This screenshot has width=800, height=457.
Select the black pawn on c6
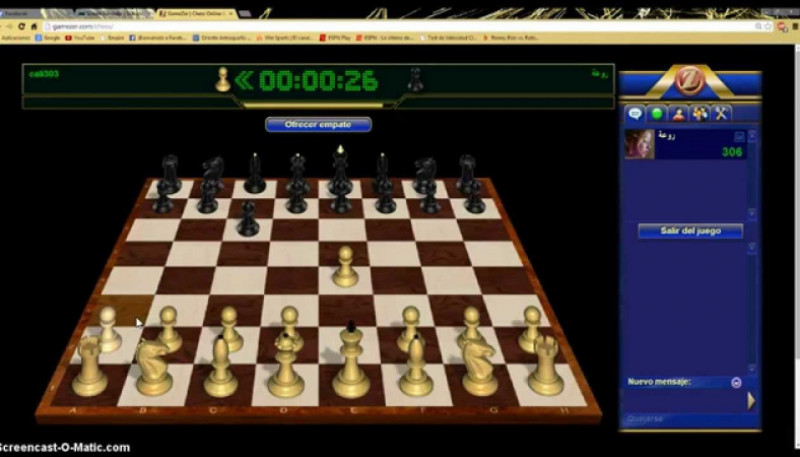248,219
